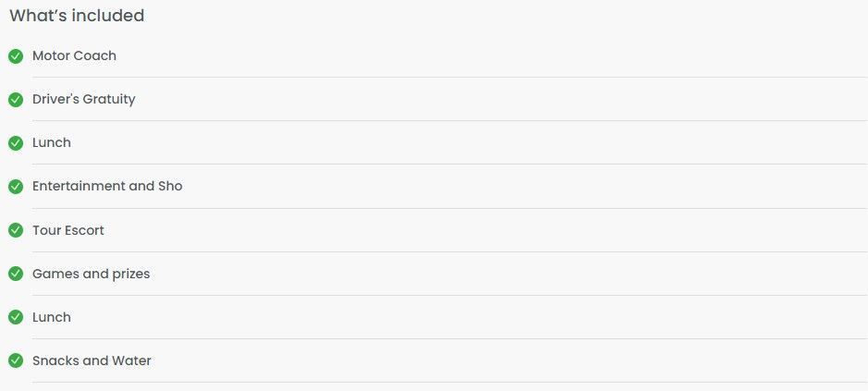
Task: Click the Lunch label above Entertainment and Sho
Action: click(52, 143)
